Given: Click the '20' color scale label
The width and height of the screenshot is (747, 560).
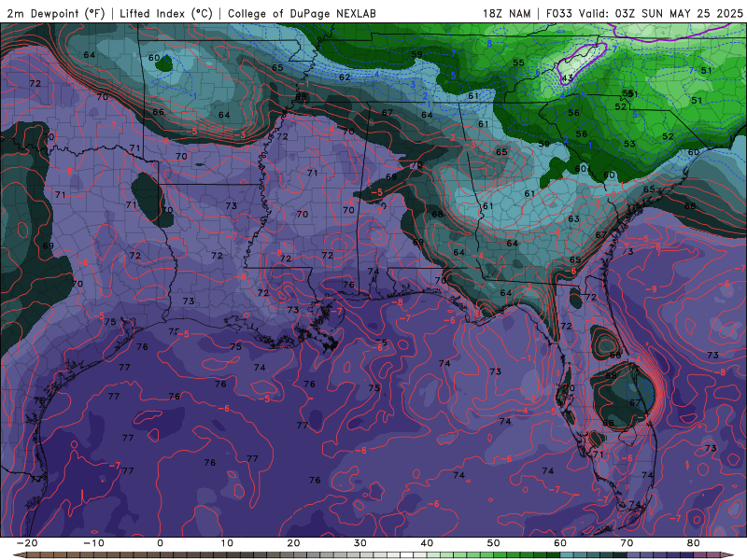Looking at the screenshot, I should tap(293, 543).
